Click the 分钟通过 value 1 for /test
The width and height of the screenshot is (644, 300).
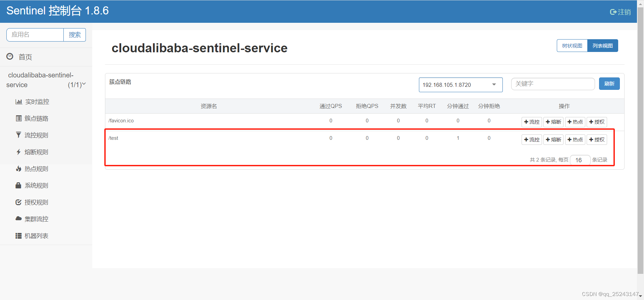[458, 138]
